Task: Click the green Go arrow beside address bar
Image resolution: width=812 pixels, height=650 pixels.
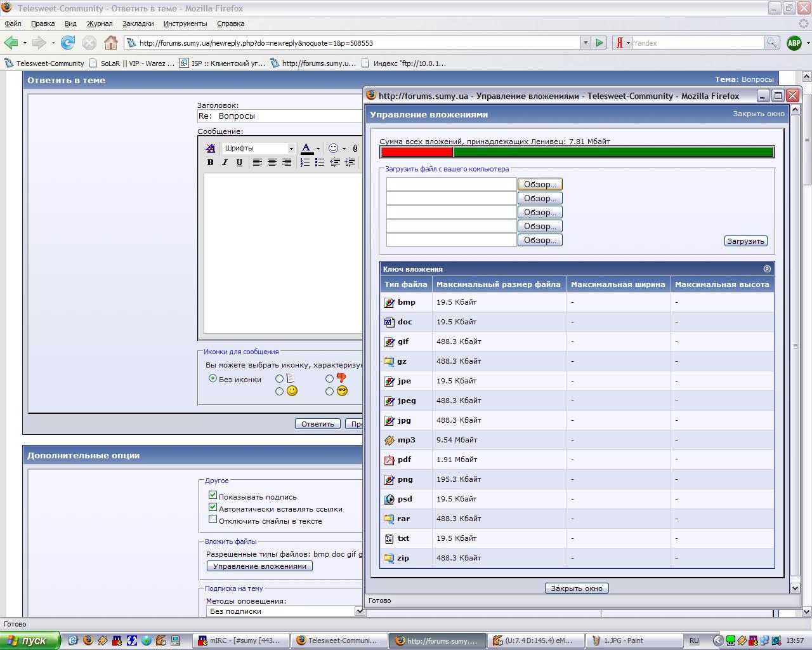Action: tap(599, 43)
